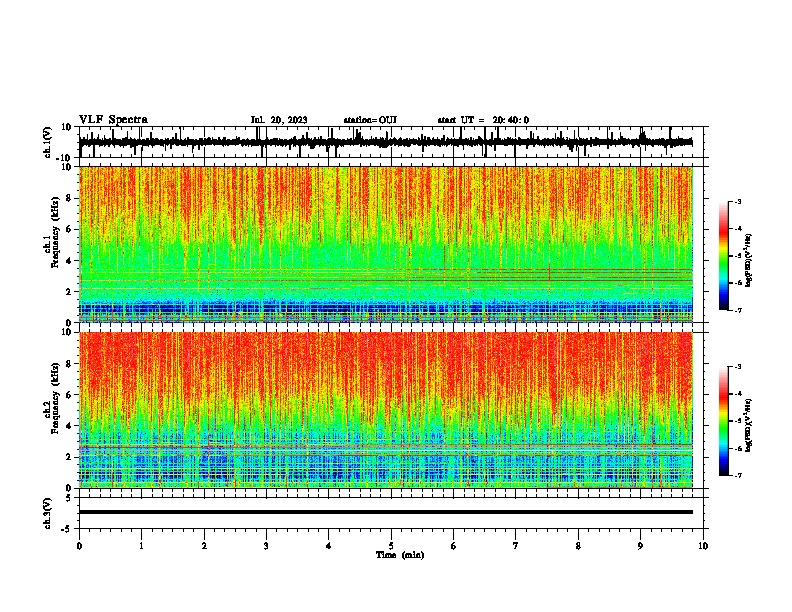The image size is (792, 612).
Task: Click the time axis tick label 8
Action: (578, 546)
